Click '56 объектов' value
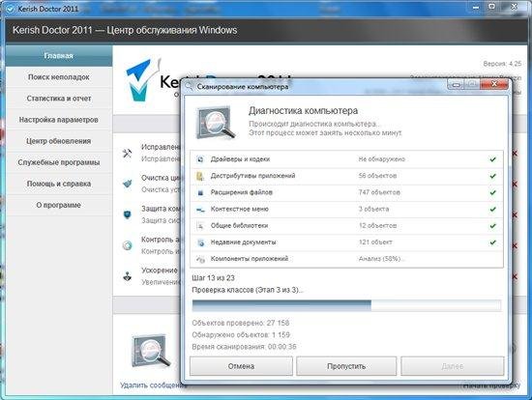Image resolution: width=532 pixels, height=400 pixels. click(377, 176)
